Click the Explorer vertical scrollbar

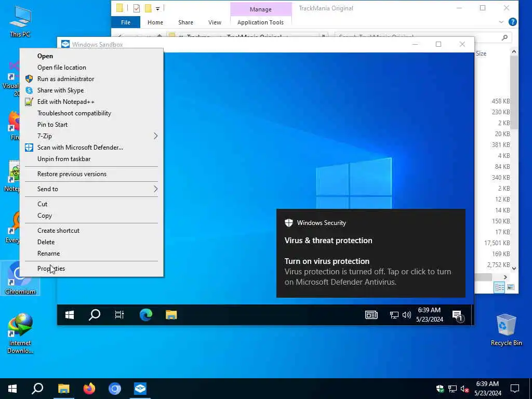coord(514,91)
